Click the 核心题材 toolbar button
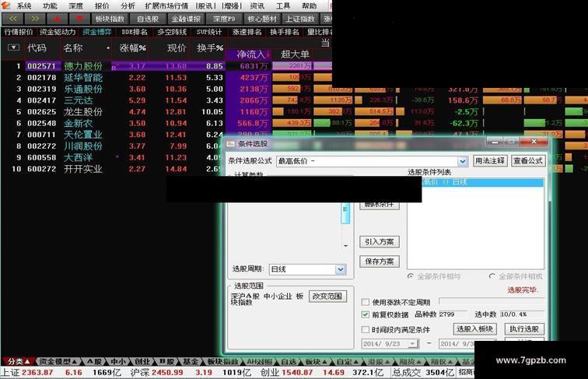This screenshot has width=588, height=379. tap(262, 19)
